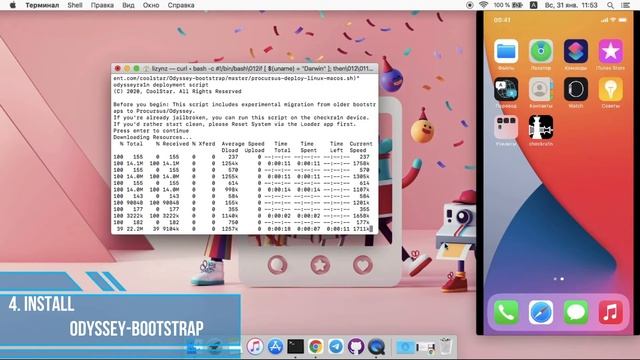640x360 pixels.
Task: Click the battery status indicator
Action: pos(508,5)
